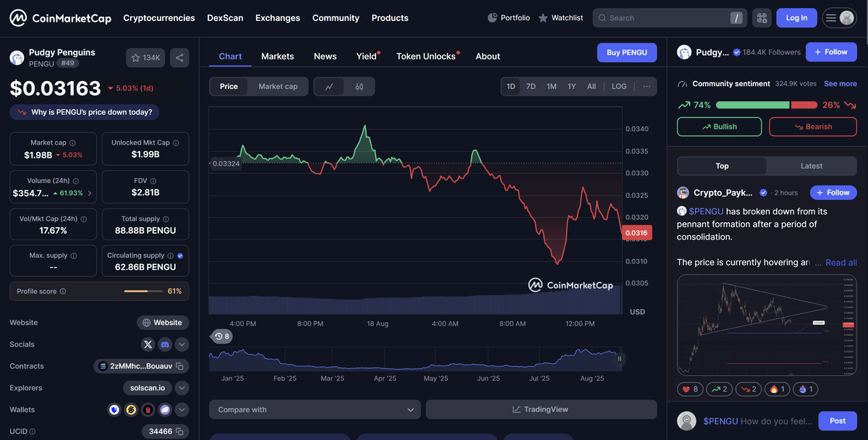
Task: Select the 1M time range
Action: coord(551,86)
